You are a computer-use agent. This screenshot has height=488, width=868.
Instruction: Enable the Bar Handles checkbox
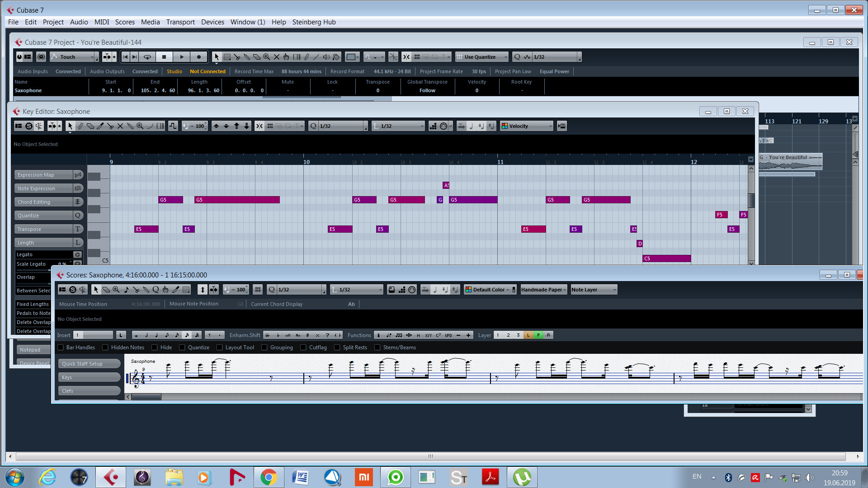point(61,347)
